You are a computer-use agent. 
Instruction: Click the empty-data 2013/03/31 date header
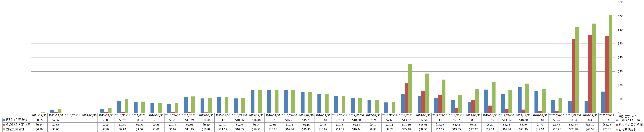tap(73, 116)
